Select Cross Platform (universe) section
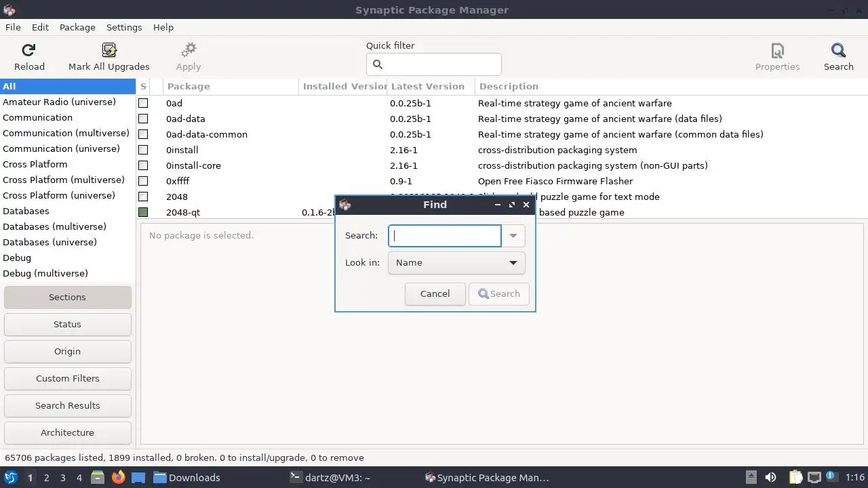This screenshot has width=868, height=488. pyautogui.click(x=68, y=195)
